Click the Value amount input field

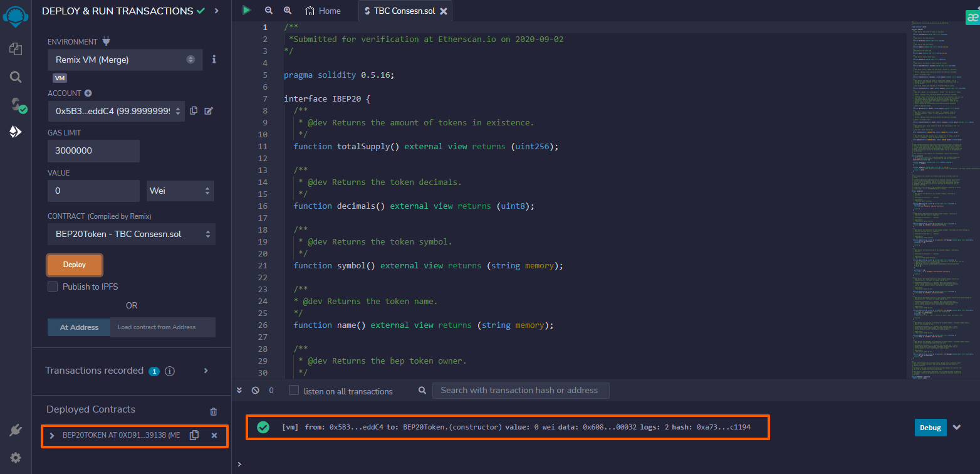coord(93,191)
